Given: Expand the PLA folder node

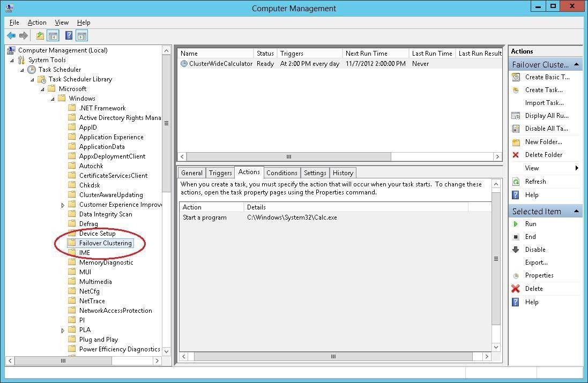Looking at the screenshot, I should click(63, 330).
